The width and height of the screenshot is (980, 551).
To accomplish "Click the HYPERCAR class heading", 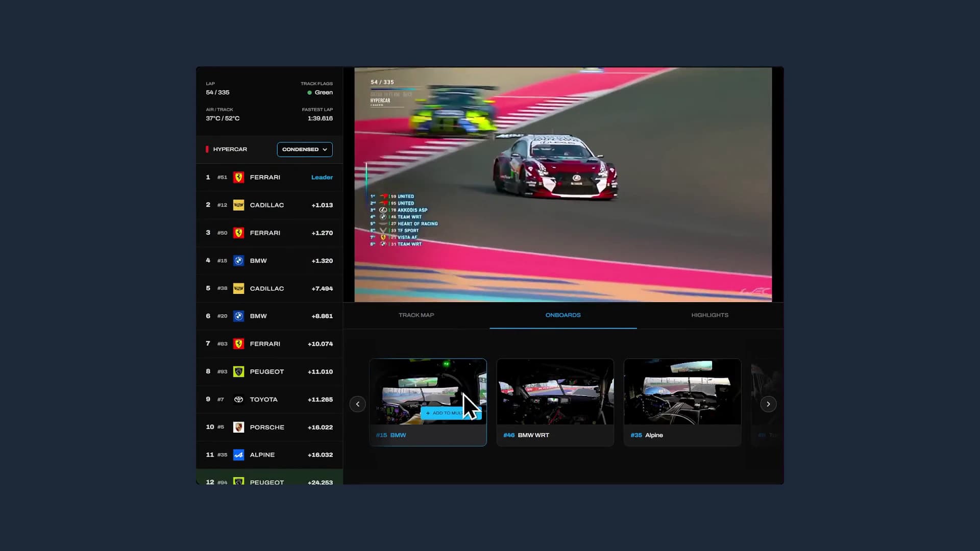I will click(x=230, y=149).
